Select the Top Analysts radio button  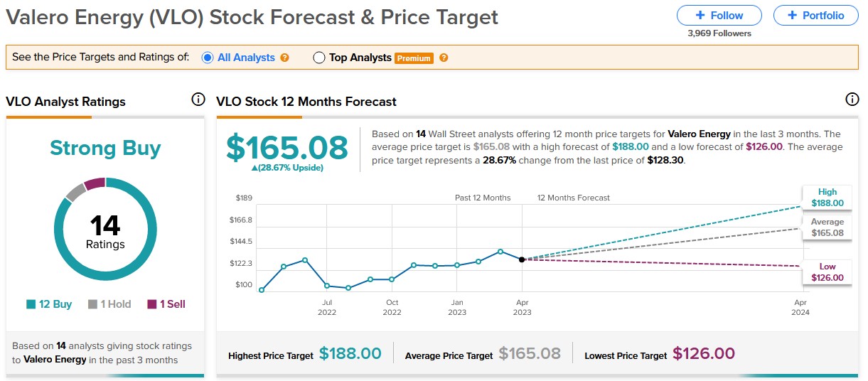coord(319,58)
